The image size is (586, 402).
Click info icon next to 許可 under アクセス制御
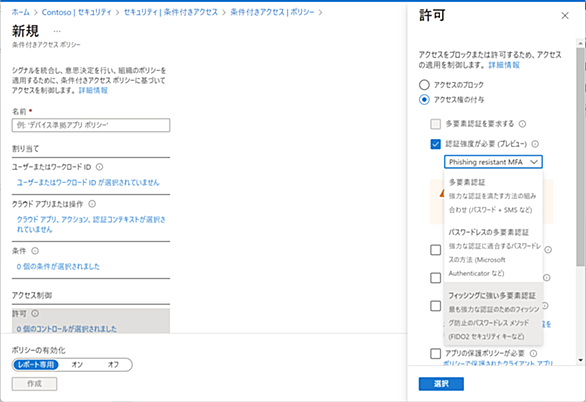pyautogui.click(x=35, y=313)
